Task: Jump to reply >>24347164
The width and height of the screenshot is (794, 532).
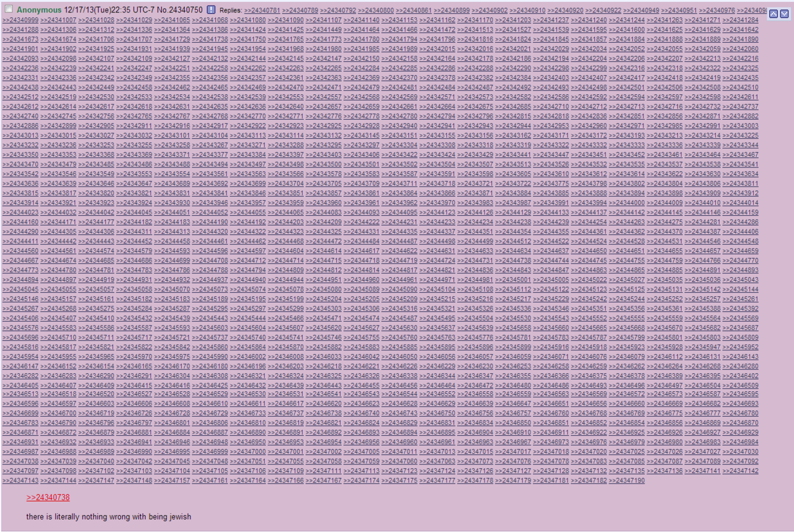Action: click(248, 481)
